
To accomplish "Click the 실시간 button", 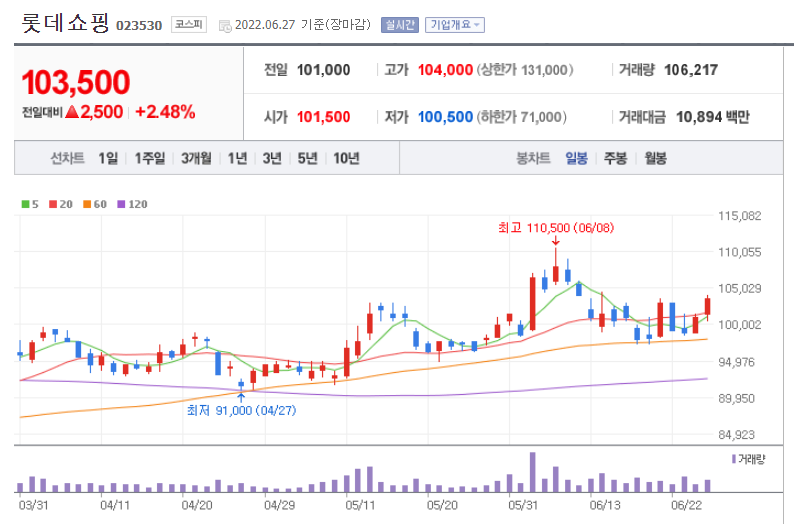I will point(400,25).
